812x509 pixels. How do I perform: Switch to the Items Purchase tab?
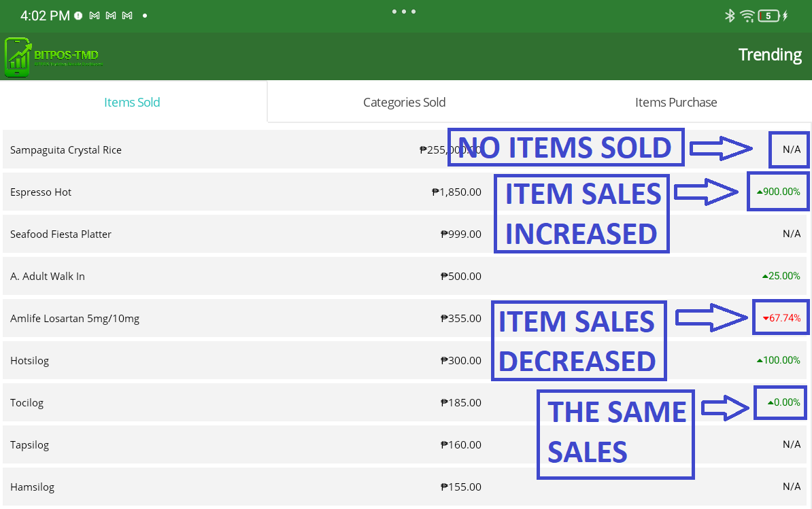[675, 103]
